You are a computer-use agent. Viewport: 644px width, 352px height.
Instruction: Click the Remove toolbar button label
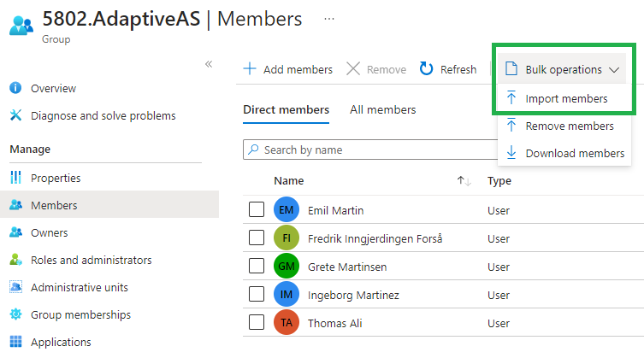387,69
